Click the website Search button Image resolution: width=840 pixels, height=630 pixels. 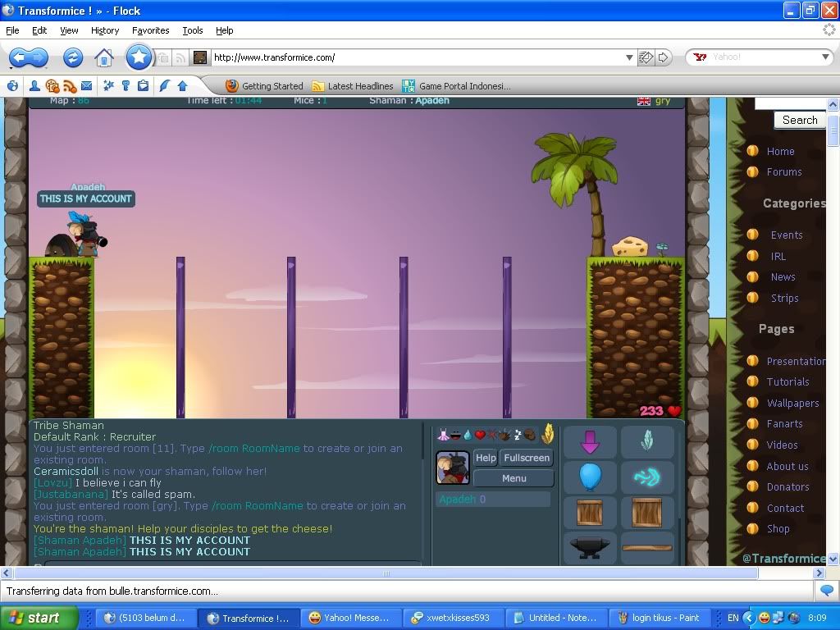pos(800,120)
